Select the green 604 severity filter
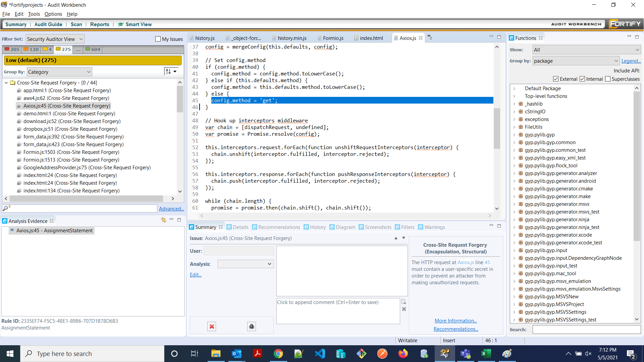Screen dimensions: 644x362 (93, 49)
